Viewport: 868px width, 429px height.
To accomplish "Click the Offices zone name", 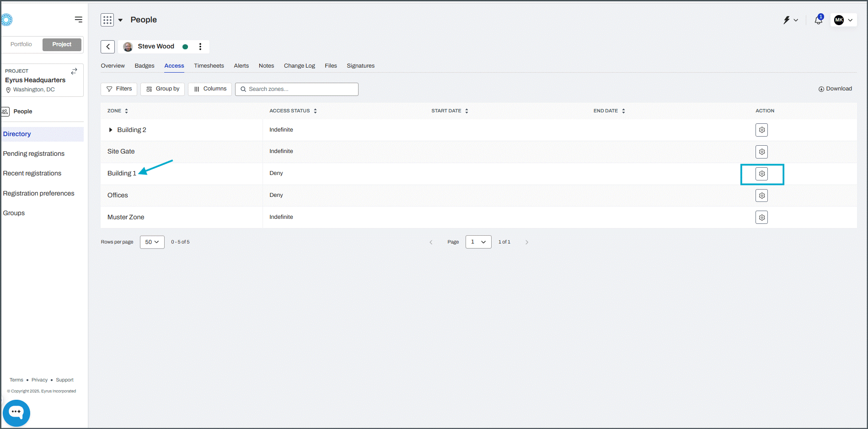I will coord(118,196).
